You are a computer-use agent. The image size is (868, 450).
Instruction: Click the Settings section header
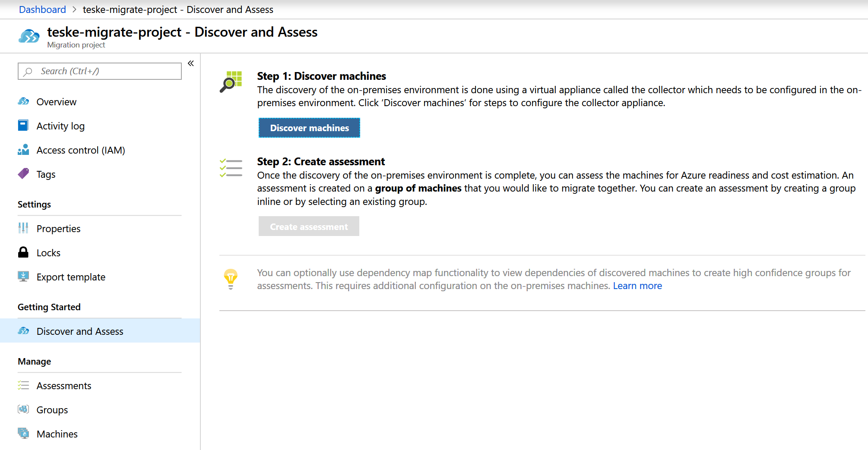34,205
